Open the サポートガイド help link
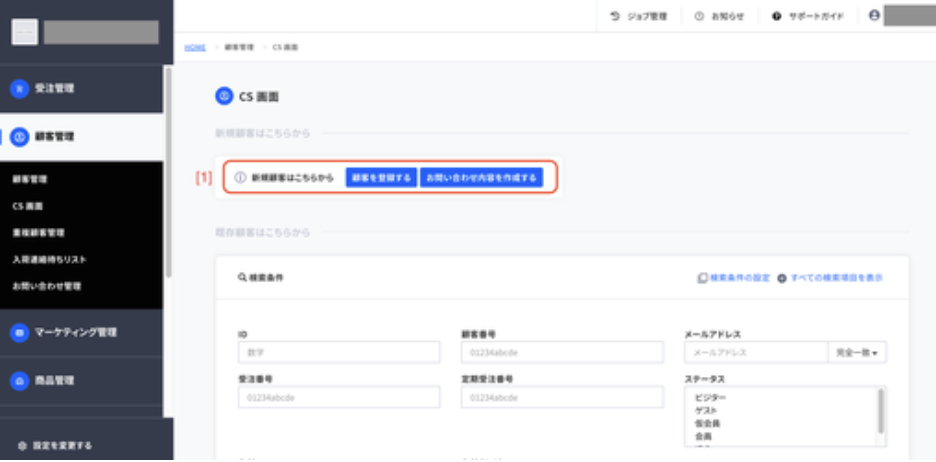 click(x=808, y=17)
